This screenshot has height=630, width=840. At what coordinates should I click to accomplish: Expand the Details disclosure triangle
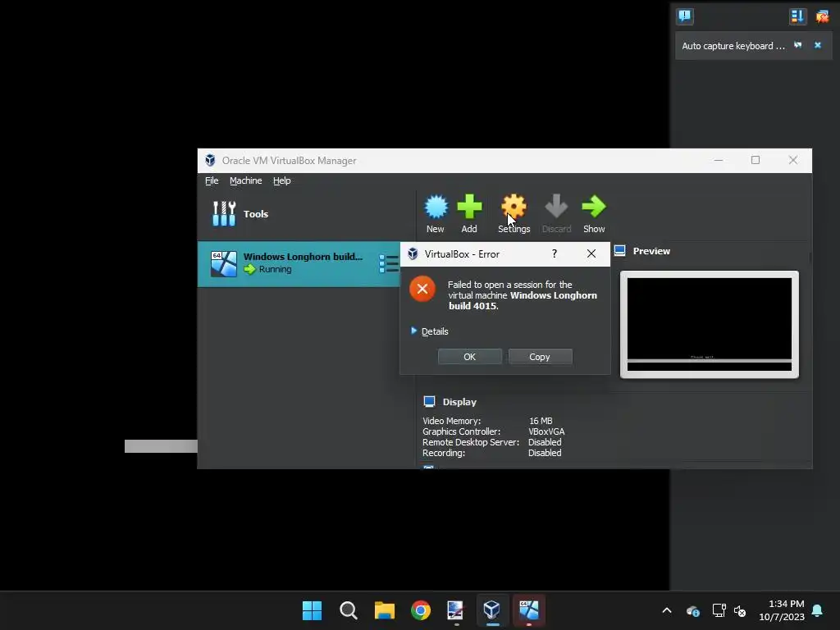pos(413,331)
